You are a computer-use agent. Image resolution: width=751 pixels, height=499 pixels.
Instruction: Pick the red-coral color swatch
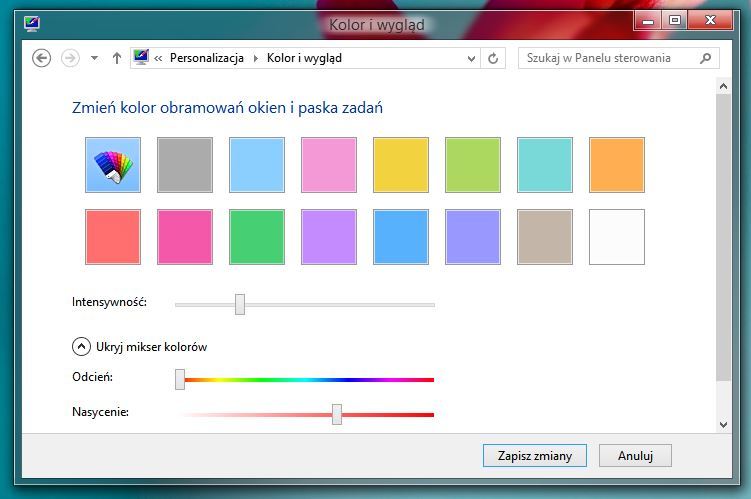pyautogui.click(x=113, y=237)
